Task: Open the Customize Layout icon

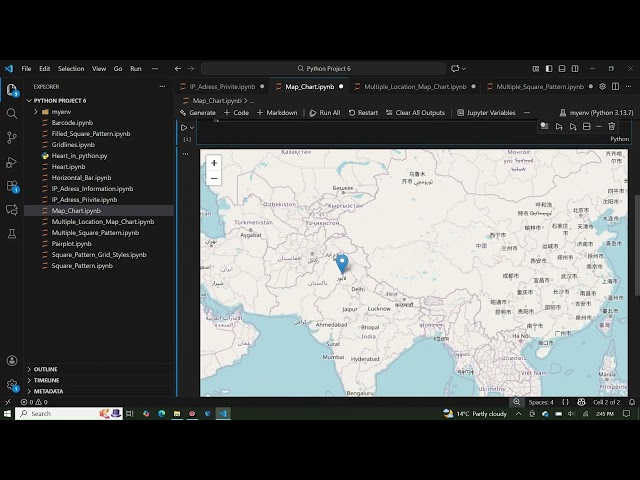Action: coord(536,69)
